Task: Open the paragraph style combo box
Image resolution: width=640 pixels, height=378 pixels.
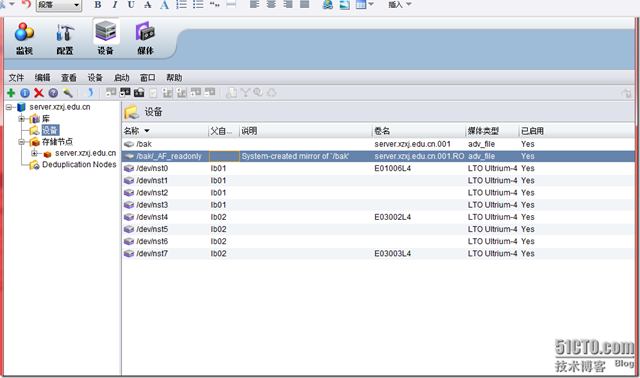Action: click(x=58, y=5)
